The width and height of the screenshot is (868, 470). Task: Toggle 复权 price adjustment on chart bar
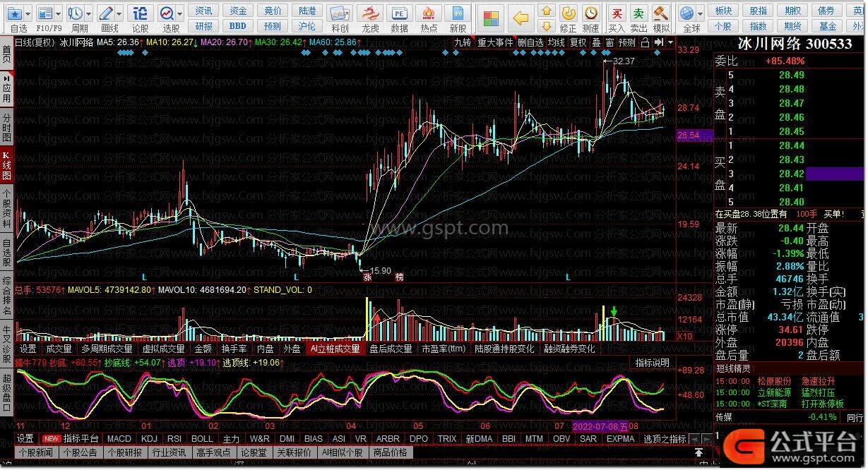578,42
